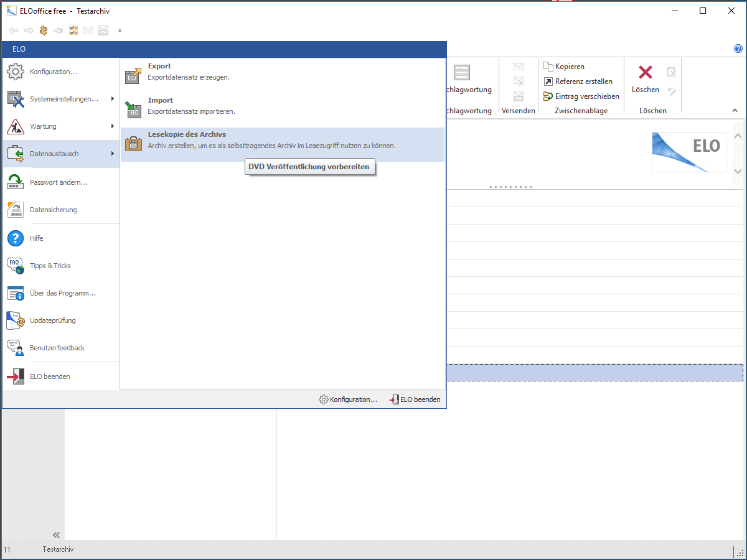The width and height of the screenshot is (747, 560).
Task: Click Kopieren in the Zwischenablage group
Action: coord(564,67)
